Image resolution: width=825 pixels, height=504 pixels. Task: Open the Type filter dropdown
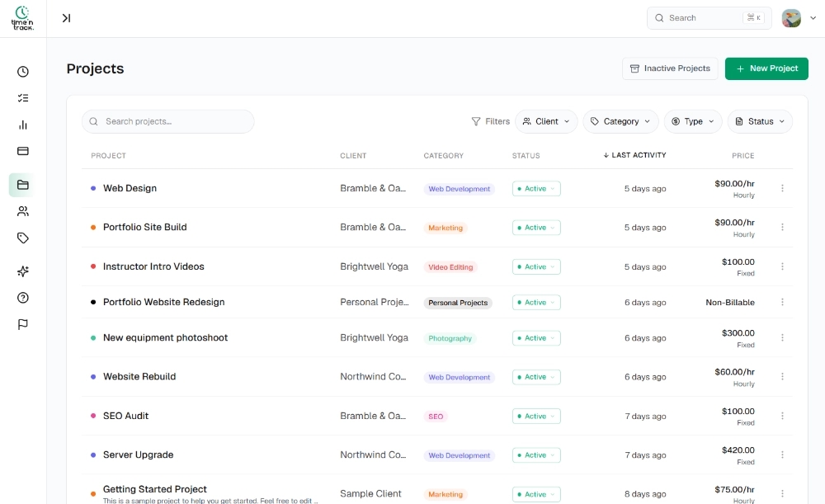693,121
